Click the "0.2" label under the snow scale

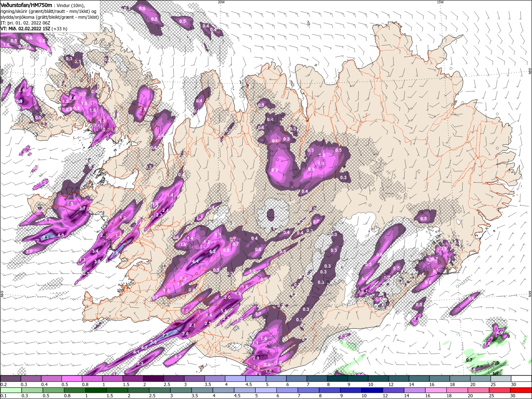4,384
